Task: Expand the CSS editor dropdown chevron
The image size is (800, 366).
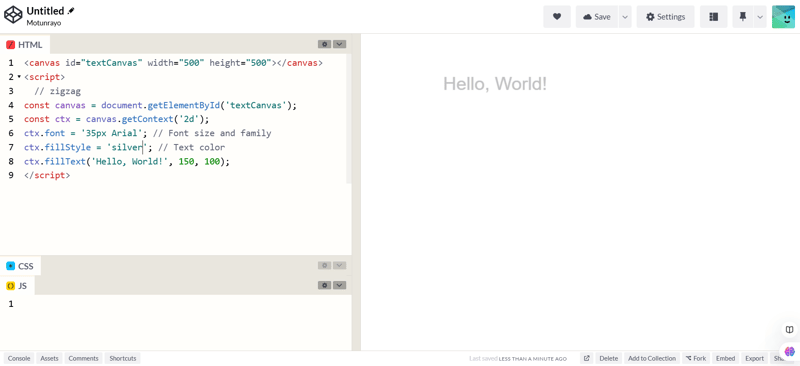Action: [x=340, y=265]
